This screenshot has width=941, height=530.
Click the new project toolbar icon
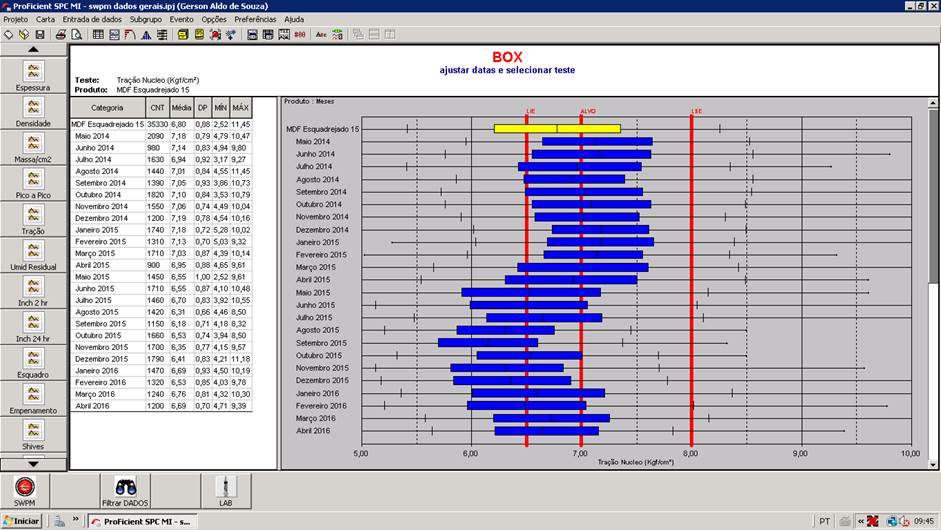click(x=8, y=35)
